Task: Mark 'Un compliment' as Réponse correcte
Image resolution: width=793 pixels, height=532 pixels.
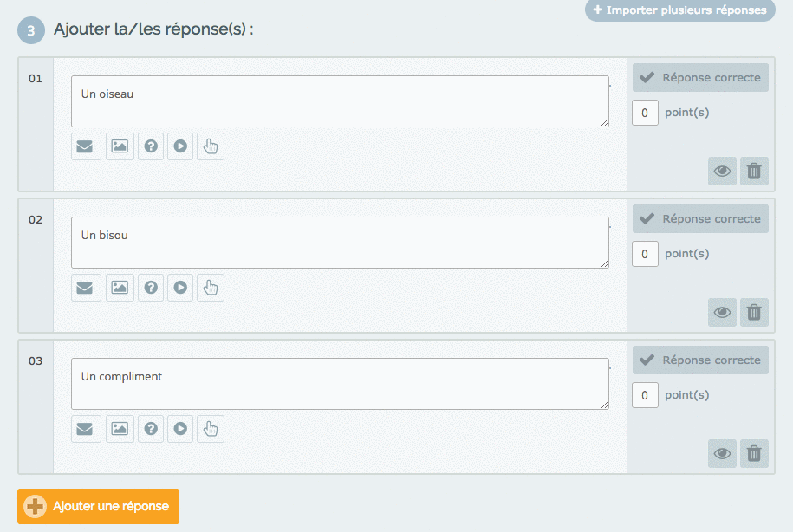Action: coord(700,360)
